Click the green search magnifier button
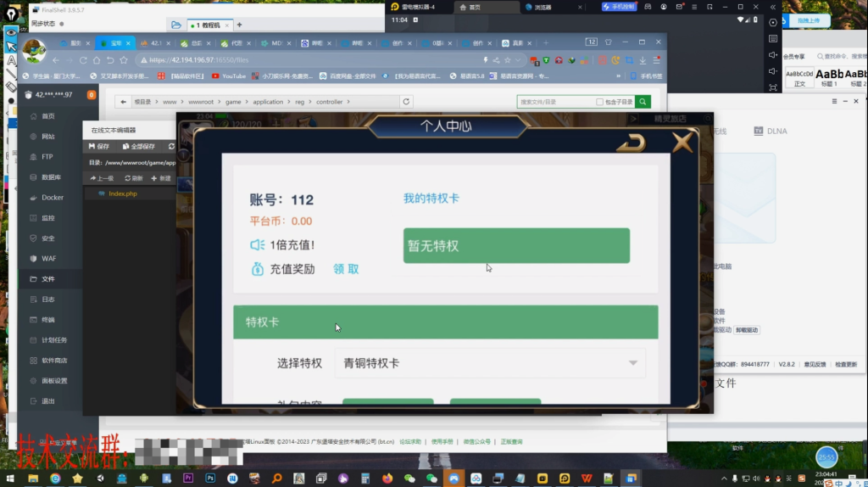 tap(643, 102)
